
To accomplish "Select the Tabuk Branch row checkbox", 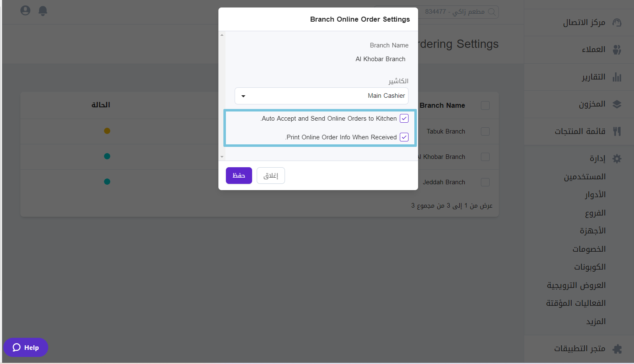I will click(485, 131).
